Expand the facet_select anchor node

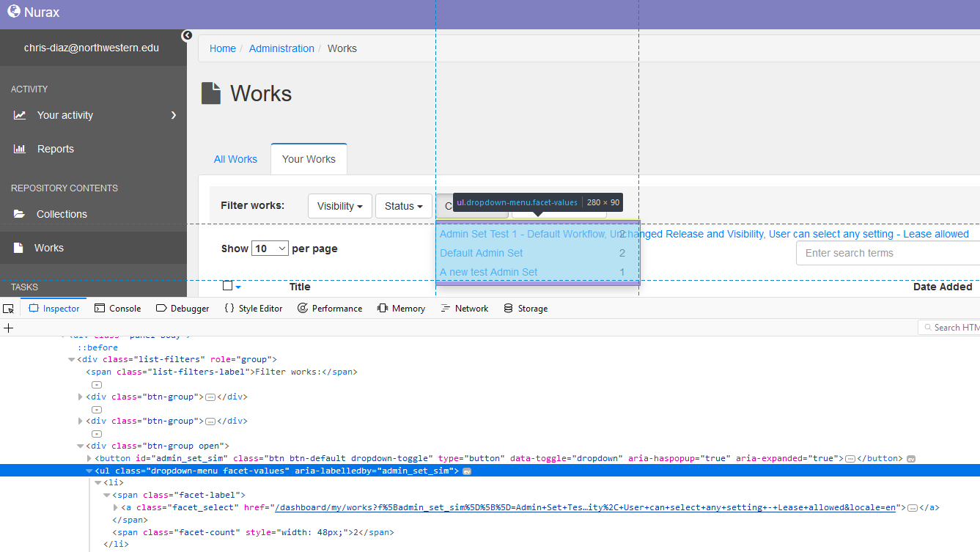point(116,507)
